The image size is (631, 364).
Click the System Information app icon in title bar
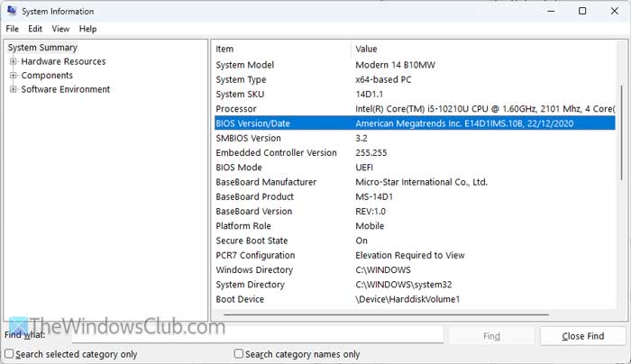(x=12, y=11)
